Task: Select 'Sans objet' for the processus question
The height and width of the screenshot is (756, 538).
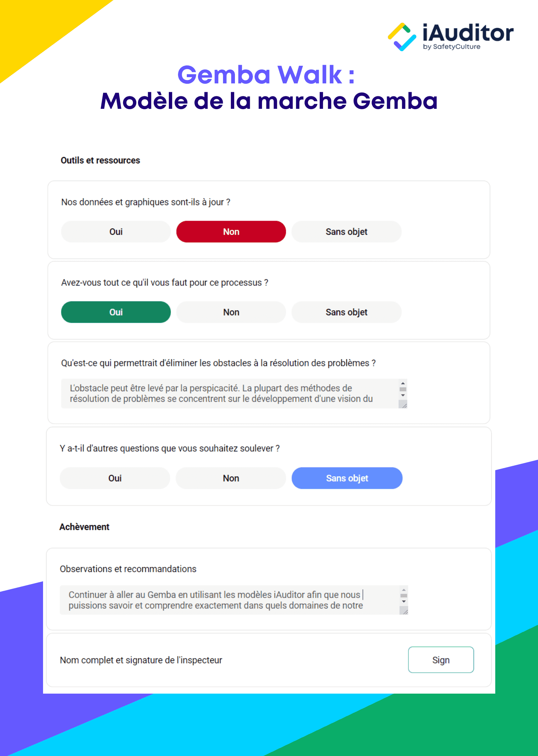Action: (x=346, y=312)
